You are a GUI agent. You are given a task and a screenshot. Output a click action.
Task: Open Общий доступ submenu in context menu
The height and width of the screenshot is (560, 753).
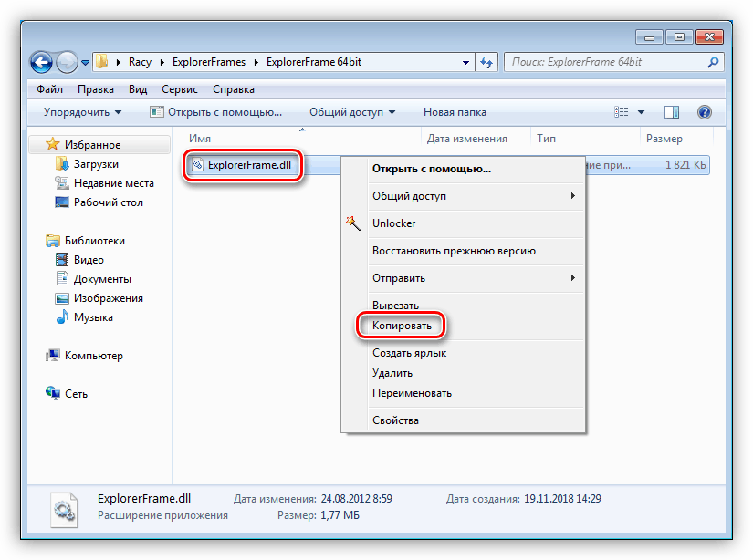click(464, 196)
